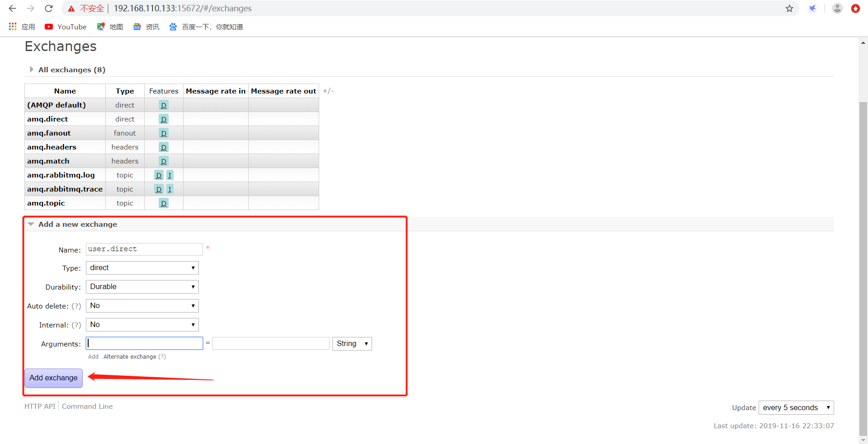Image resolution: width=868 pixels, height=444 pixels.
Task: Open the amq.direct exchange
Action: 47,119
